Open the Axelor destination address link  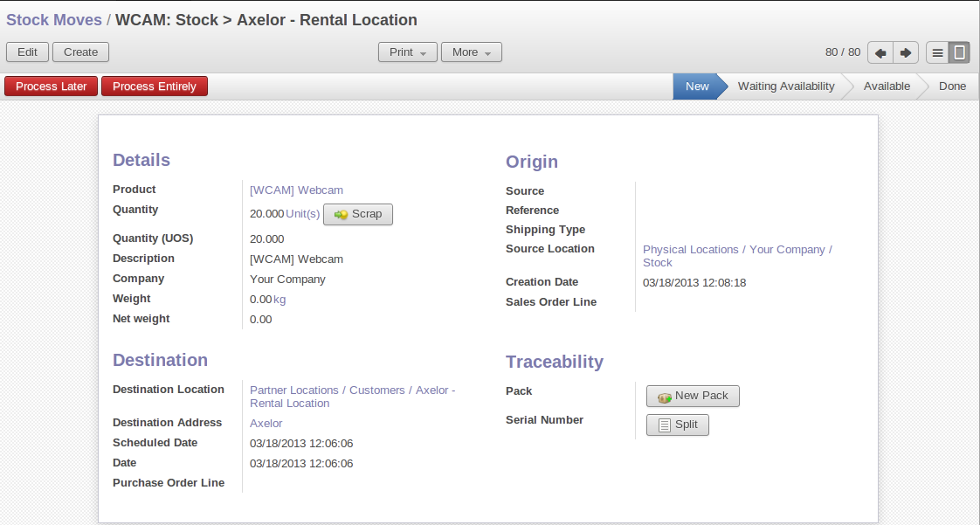pos(266,424)
